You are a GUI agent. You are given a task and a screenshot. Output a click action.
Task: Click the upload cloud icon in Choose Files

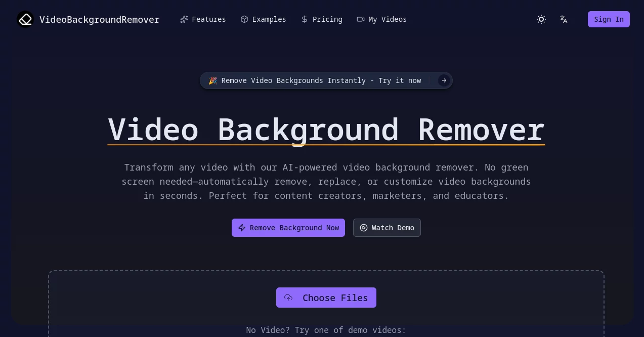[288, 298]
